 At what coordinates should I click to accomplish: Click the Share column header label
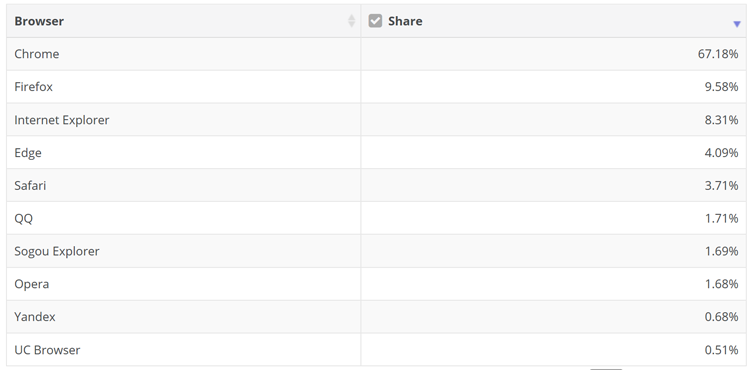tap(405, 21)
